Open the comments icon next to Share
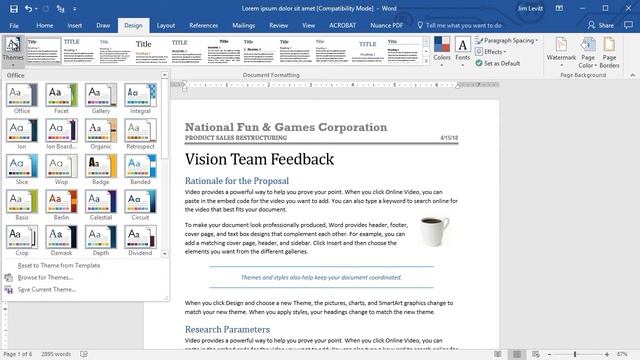The width and height of the screenshot is (640, 360). [628, 25]
